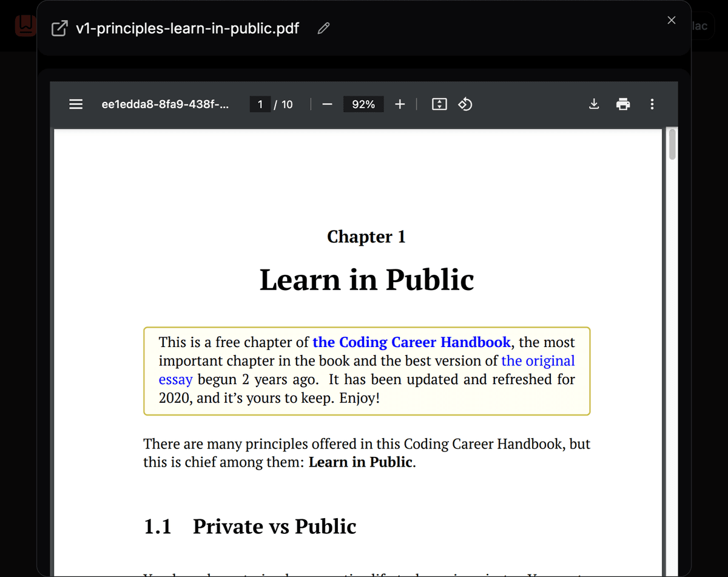The height and width of the screenshot is (577, 728).
Task: Open the PDF viewer sidebar menu
Action: (x=76, y=104)
